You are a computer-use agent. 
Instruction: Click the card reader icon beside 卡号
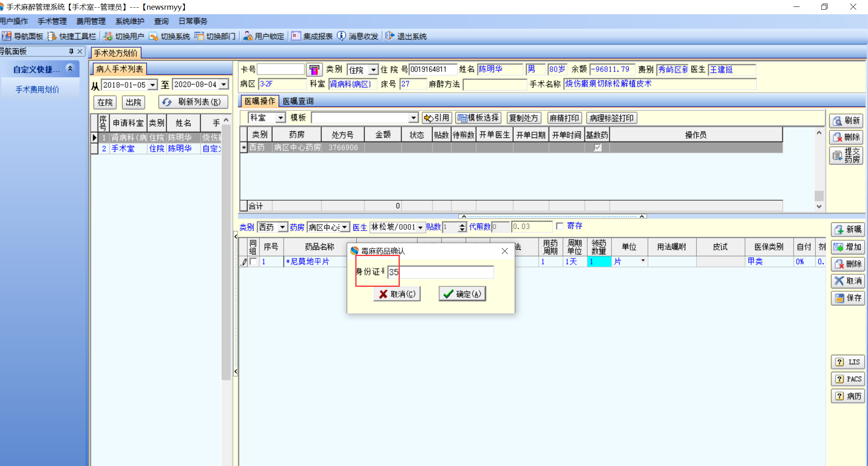314,70
